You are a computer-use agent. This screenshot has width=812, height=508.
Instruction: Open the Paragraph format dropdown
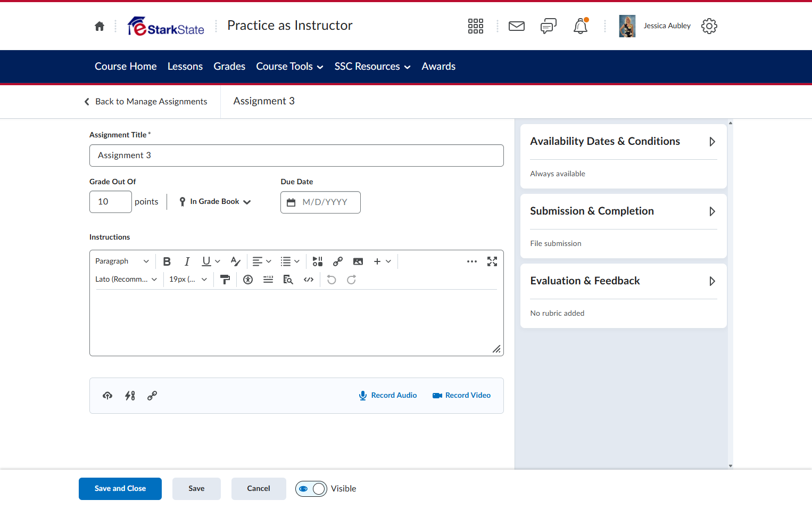[122, 261]
